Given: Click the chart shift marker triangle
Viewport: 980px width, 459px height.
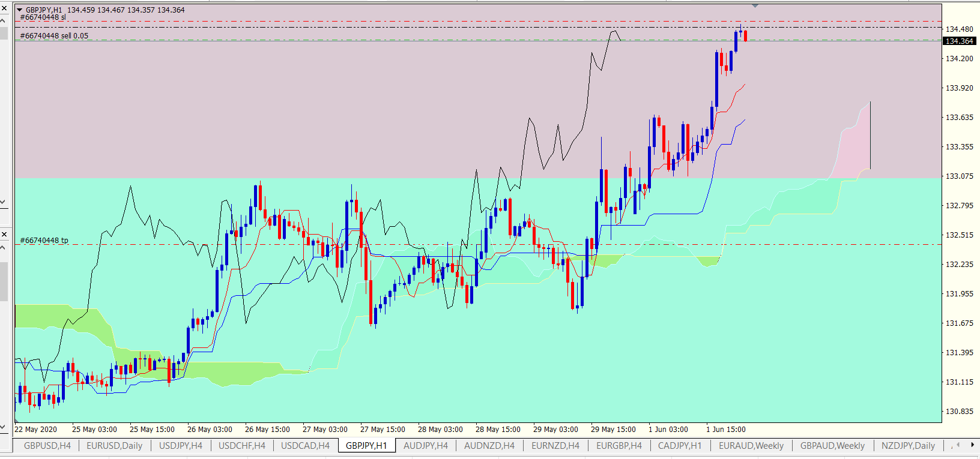Looking at the screenshot, I should click(x=755, y=6).
